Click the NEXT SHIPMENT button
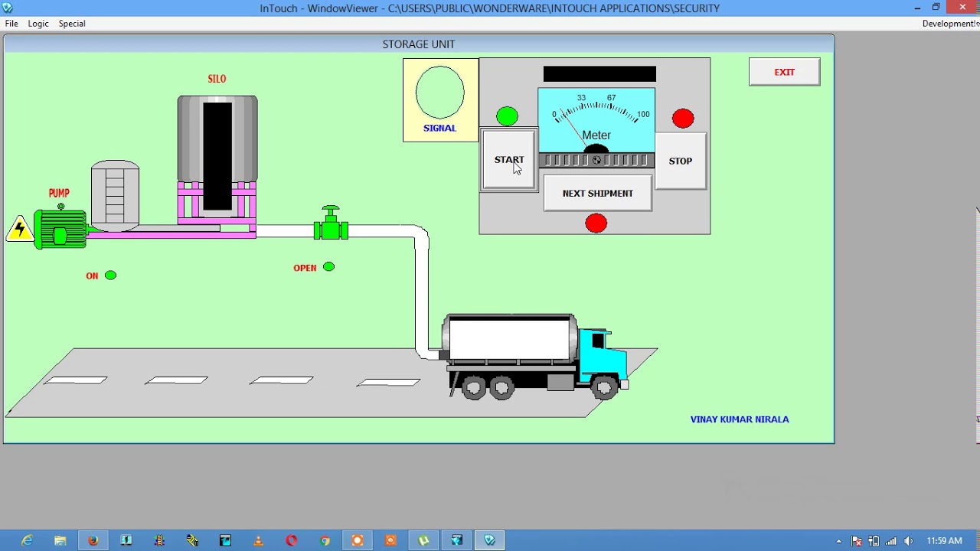Screen dimensions: 980x551 [598, 193]
